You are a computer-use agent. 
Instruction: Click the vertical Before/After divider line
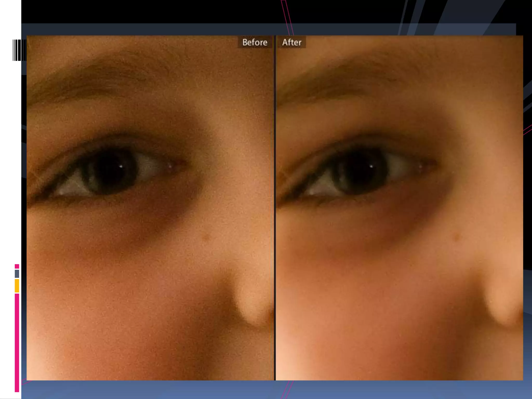point(275,208)
